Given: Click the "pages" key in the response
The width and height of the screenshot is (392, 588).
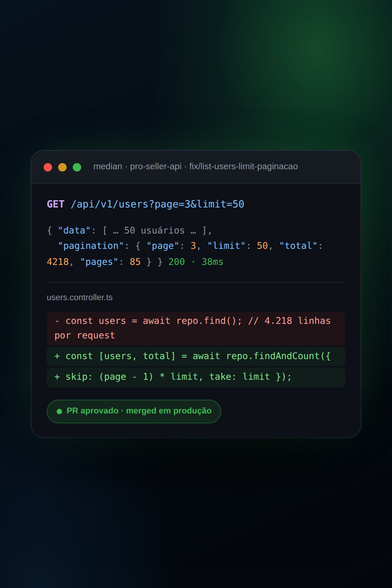Looking at the screenshot, I should click(x=99, y=262).
